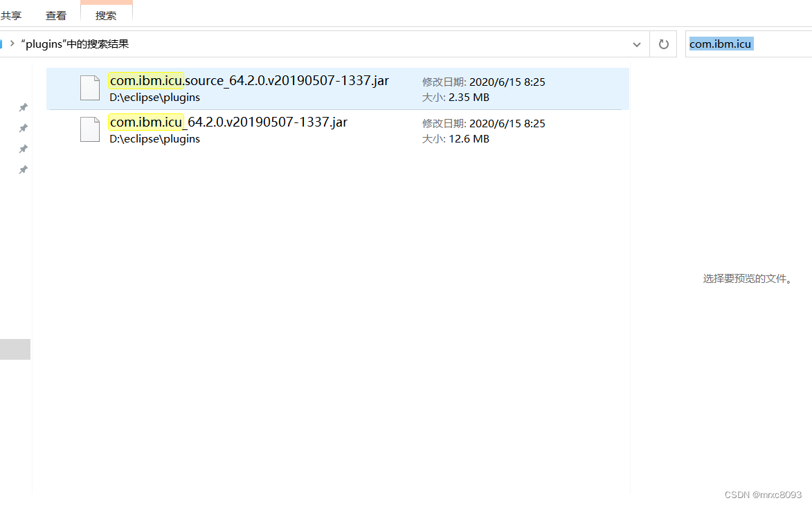The image size is (812, 505).
Task: Click the third pin icon in the navigation pane
Action: coord(23,149)
